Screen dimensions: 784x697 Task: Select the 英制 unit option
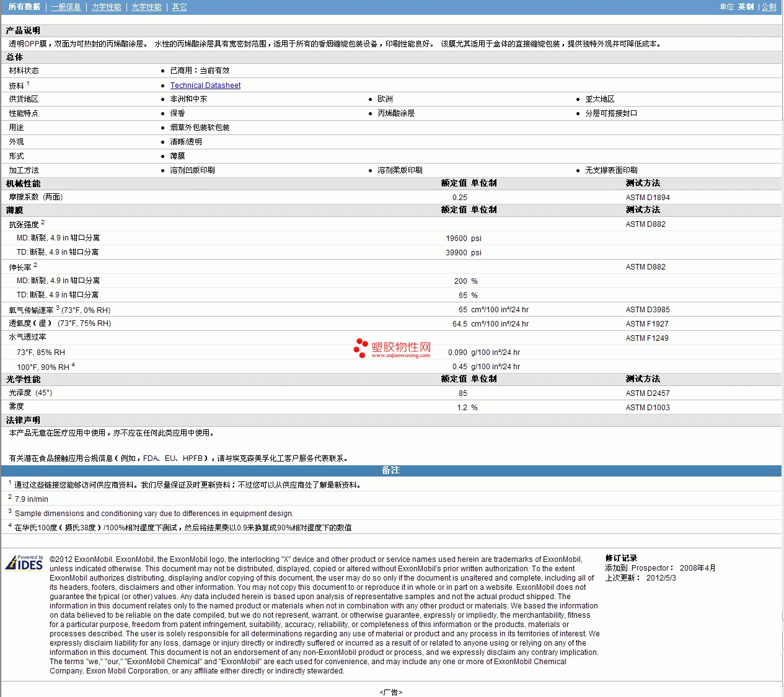pos(746,7)
